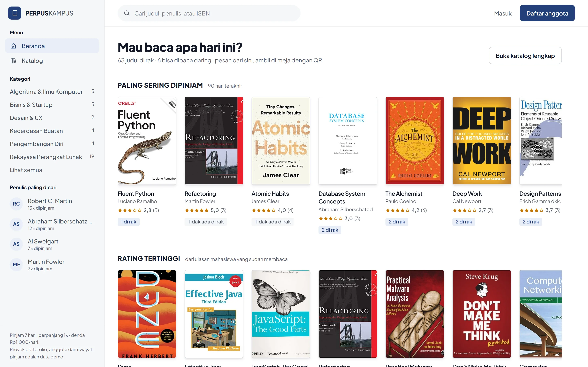Focus the Cari judul search field

[209, 13]
